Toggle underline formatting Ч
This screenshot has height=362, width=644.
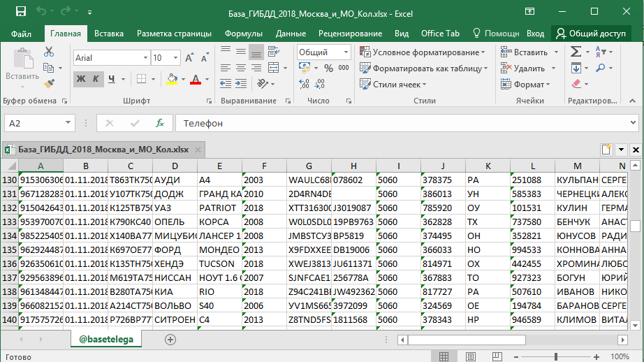(x=111, y=79)
